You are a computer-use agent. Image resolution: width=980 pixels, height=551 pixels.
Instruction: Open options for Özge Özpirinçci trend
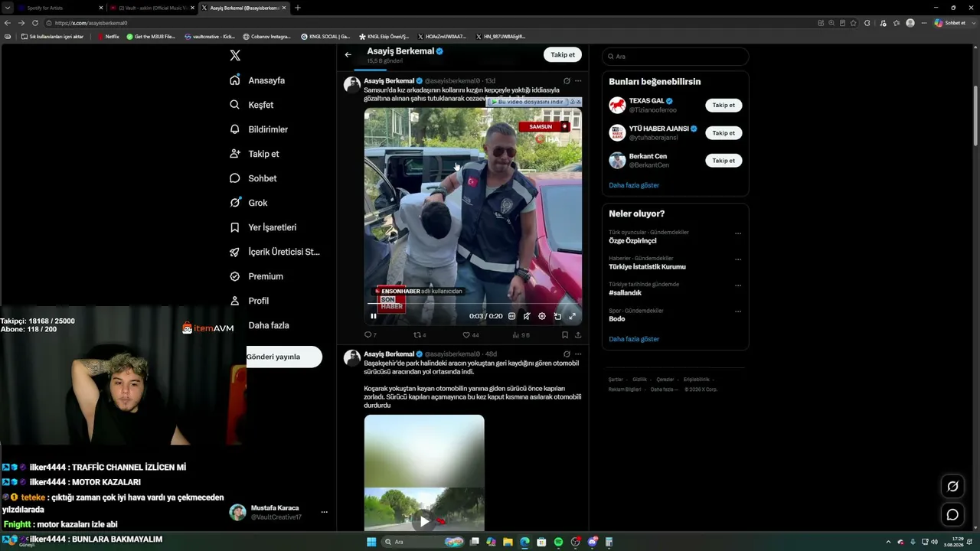pyautogui.click(x=738, y=233)
